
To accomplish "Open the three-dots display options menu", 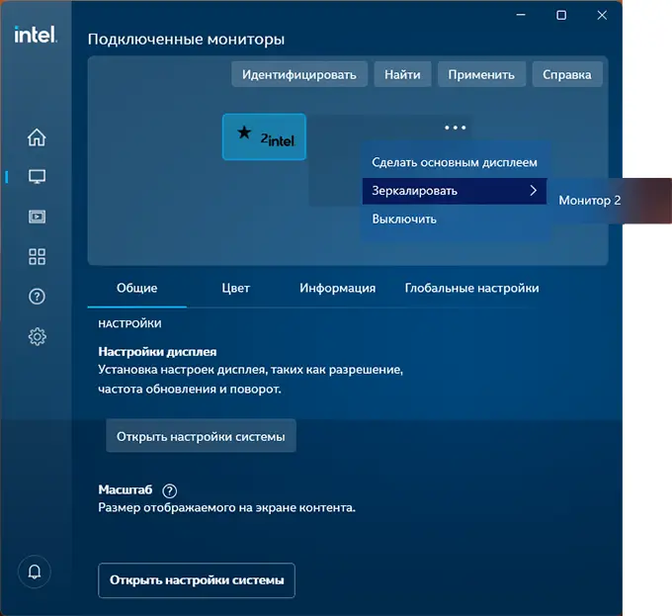I will pos(456,128).
